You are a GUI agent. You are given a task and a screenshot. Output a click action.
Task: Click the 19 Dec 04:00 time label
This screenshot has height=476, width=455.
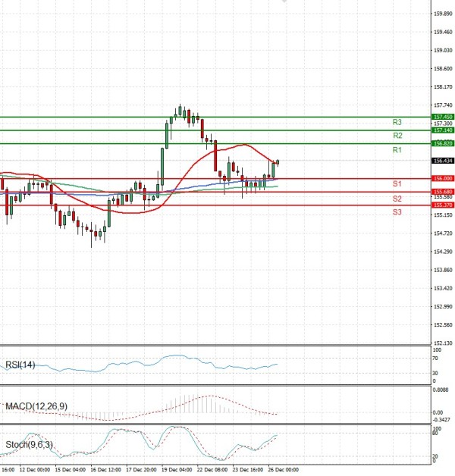(x=177, y=470)
